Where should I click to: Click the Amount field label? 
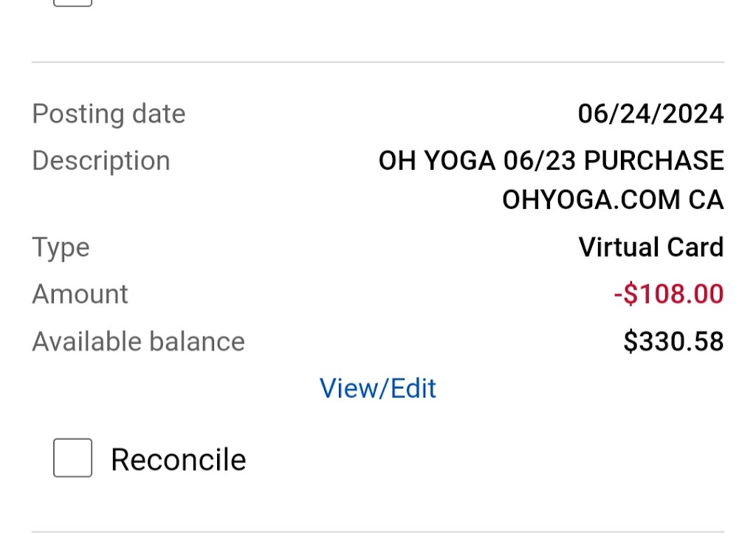[80, 294]
